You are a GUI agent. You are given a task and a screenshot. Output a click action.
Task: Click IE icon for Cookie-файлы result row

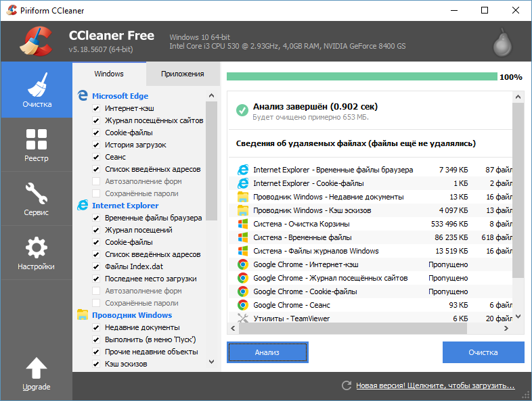[242, 183]
